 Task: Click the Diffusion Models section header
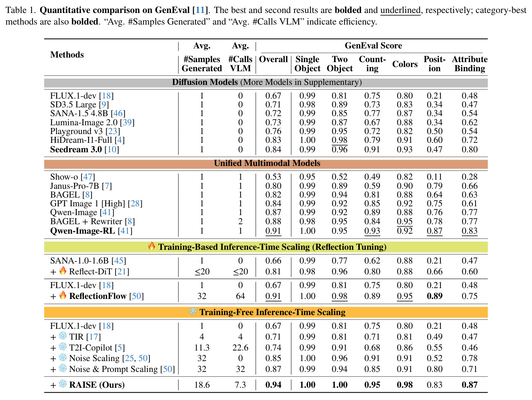pyautogui.click(x=266, y=82)
